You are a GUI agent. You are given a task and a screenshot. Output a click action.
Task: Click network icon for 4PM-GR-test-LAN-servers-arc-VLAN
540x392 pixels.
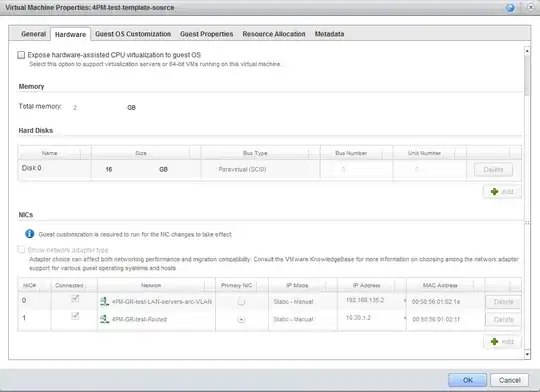[x=104, y=301]
